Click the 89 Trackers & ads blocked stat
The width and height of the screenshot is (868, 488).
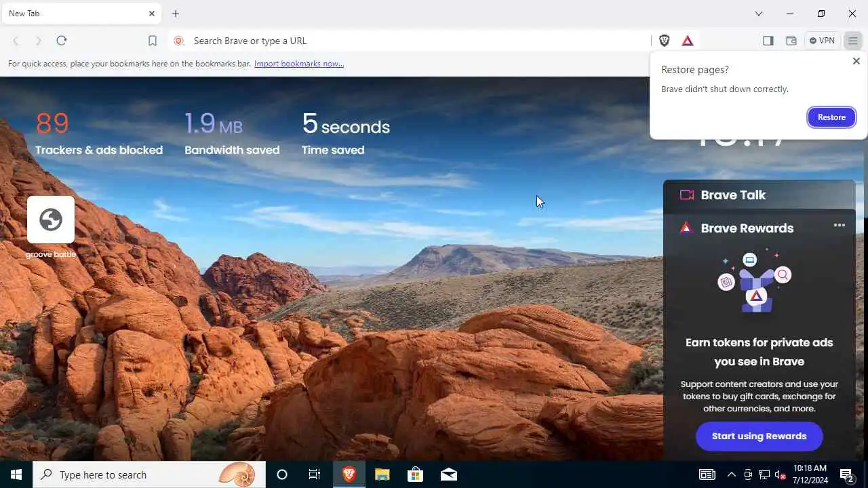point(99,134)
